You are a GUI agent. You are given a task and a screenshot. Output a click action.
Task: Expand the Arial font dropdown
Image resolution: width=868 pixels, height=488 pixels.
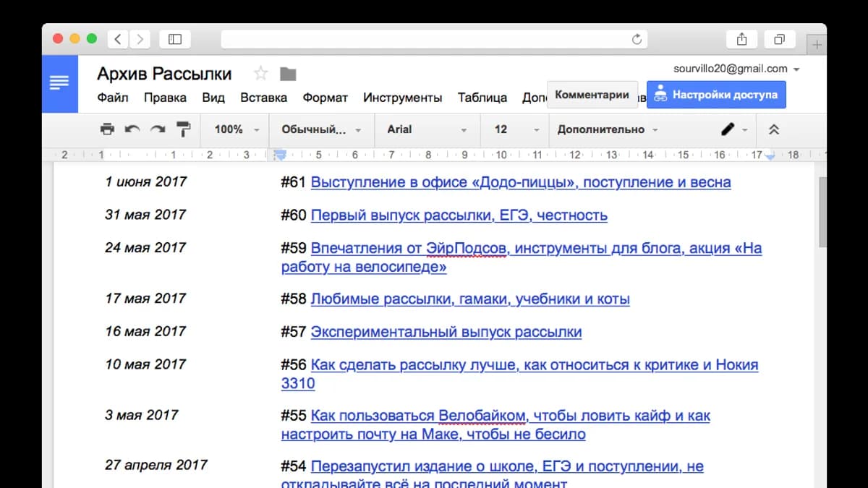click(x=427, y=129)
